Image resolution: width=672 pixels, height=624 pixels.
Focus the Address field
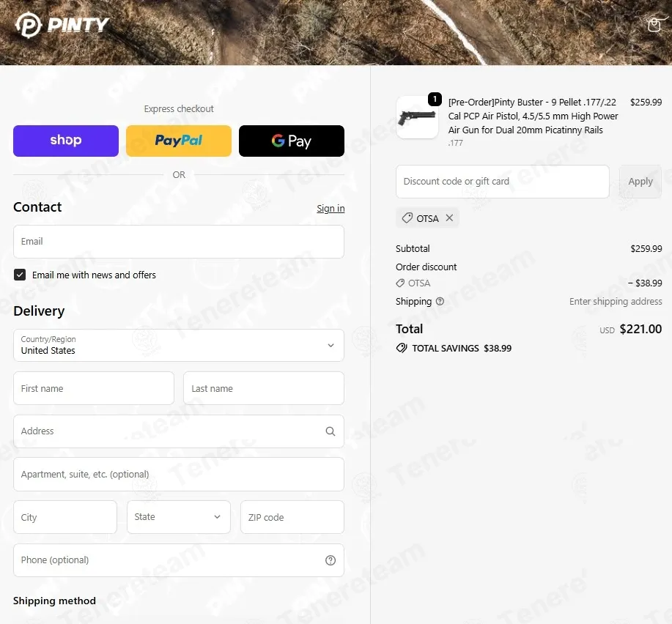[x=179, y=431]
